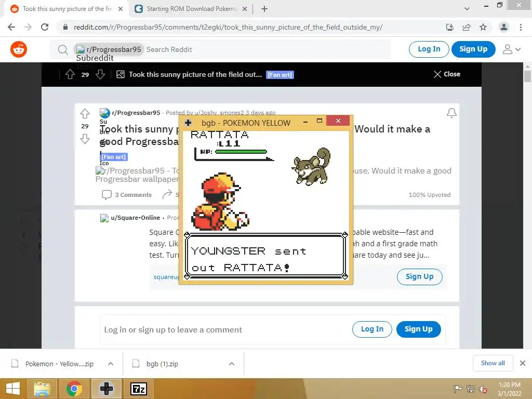Open r/Progressbar95 subreddit link on post
The width and height of the screenshot is (532, 399).
point(136,113)
